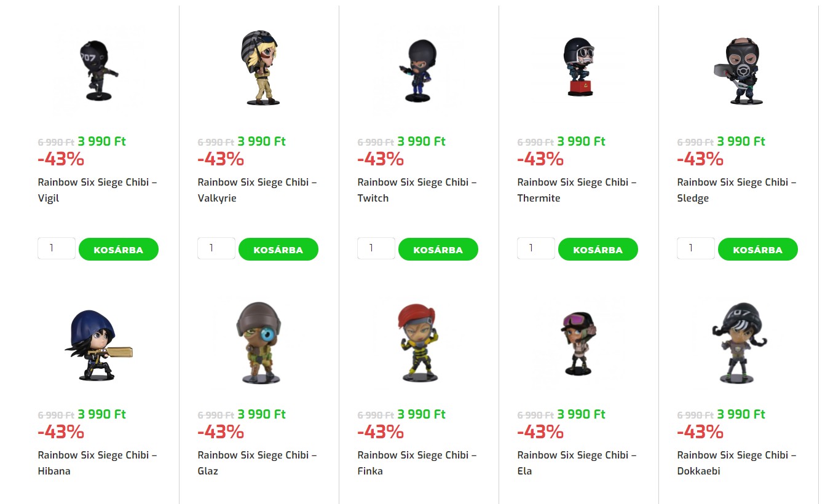The image size is (833, 504).
Task: Follow the Rainbow Six Siege Chibi – Hibana title
Action: pyautogui.click(x=97, y=463)
